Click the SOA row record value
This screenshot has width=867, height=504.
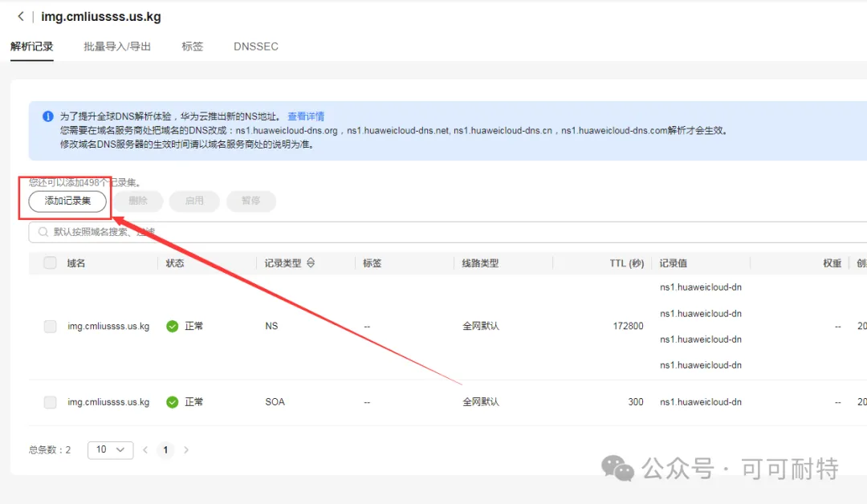701,402
